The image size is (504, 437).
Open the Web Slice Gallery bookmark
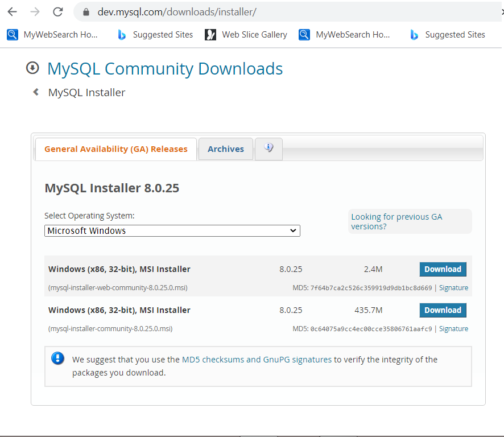point(246,35)
